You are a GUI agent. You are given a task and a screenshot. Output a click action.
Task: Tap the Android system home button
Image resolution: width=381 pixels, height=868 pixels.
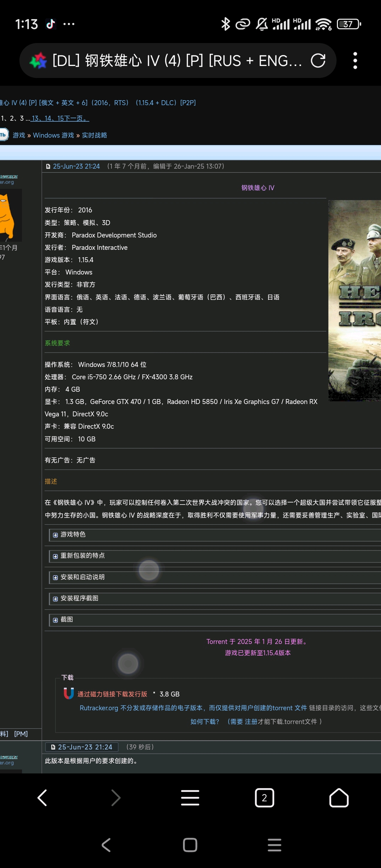[190, 845]
